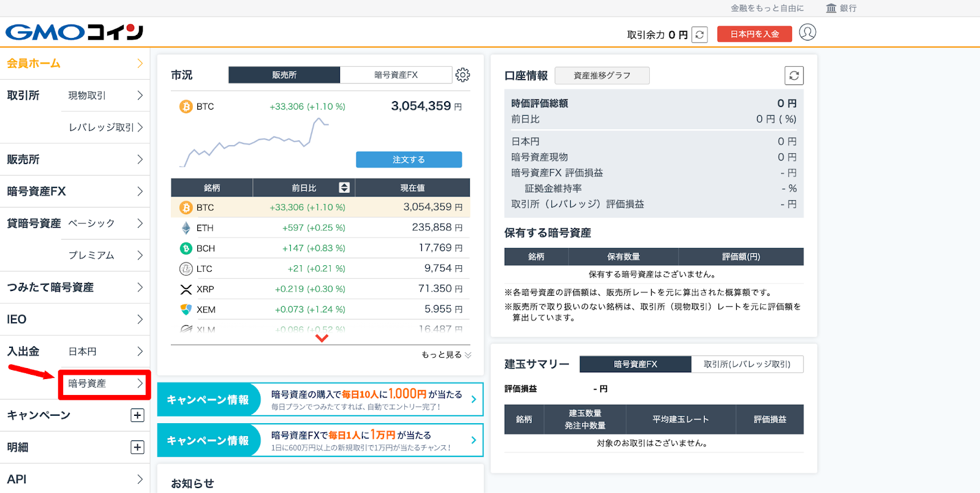The height and width of the screenshot is (493, 980).
Task: Click 金融をもっと自由に link
Action: [x=767, y=8]
